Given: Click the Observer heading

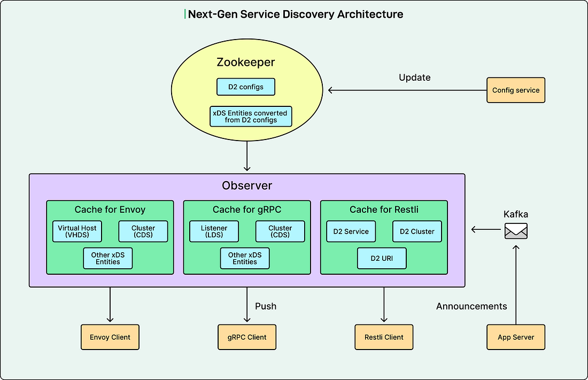Looking at the screenshot, I should [x=247, y=185].
